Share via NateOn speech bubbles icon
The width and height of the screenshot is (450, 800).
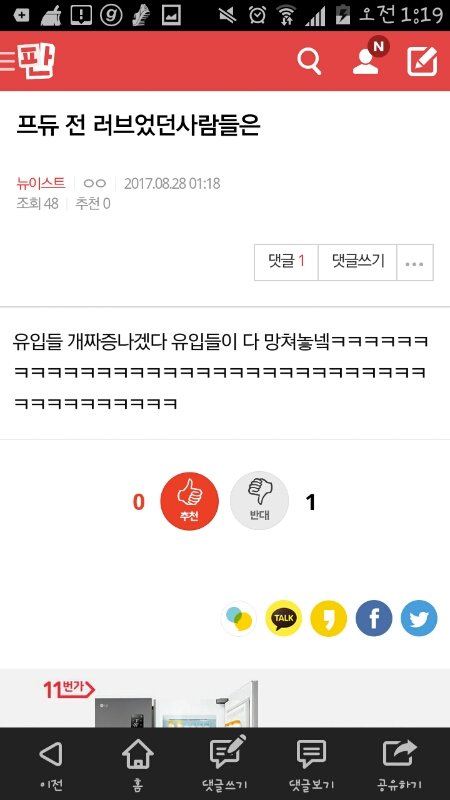(238, 618)
